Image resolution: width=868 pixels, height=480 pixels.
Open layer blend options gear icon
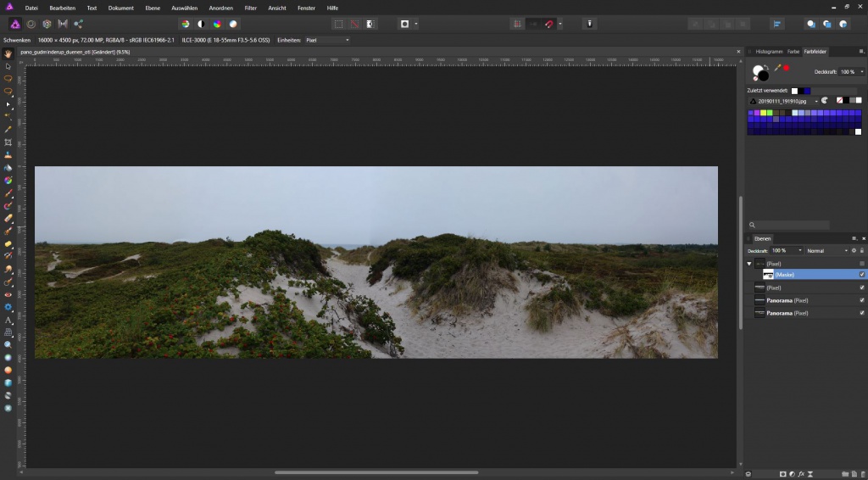point(854,251)
